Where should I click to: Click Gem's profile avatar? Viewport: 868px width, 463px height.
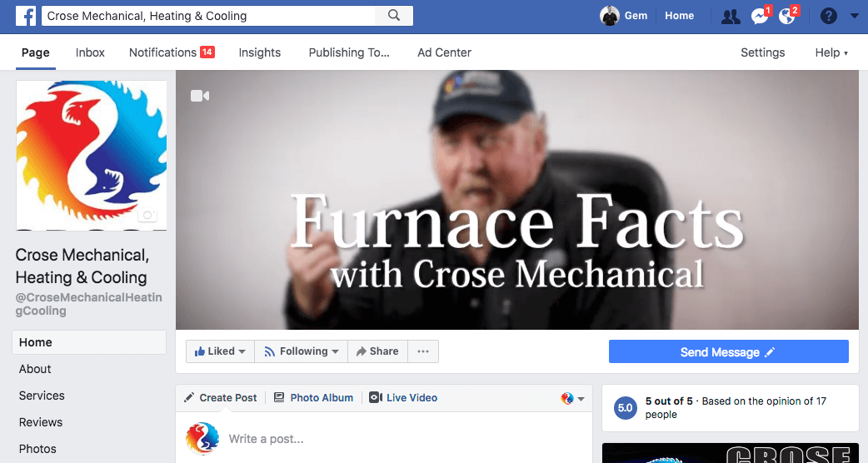[x=610, y=16]
